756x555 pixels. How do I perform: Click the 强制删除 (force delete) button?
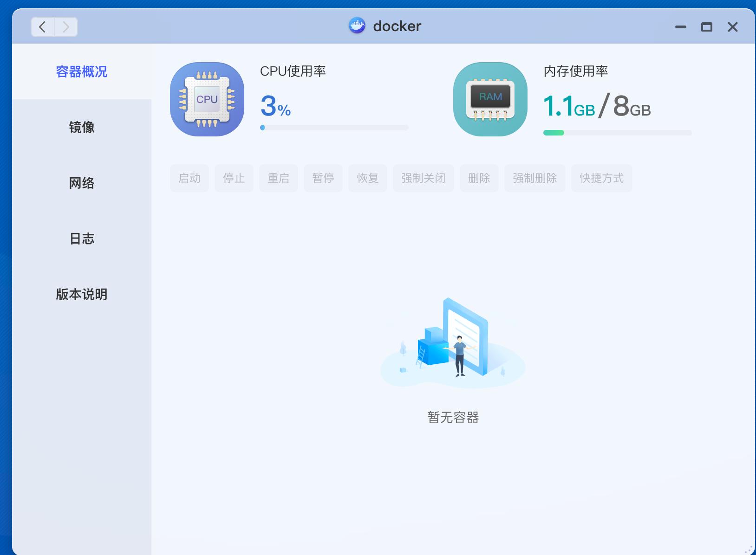(534, 178)
